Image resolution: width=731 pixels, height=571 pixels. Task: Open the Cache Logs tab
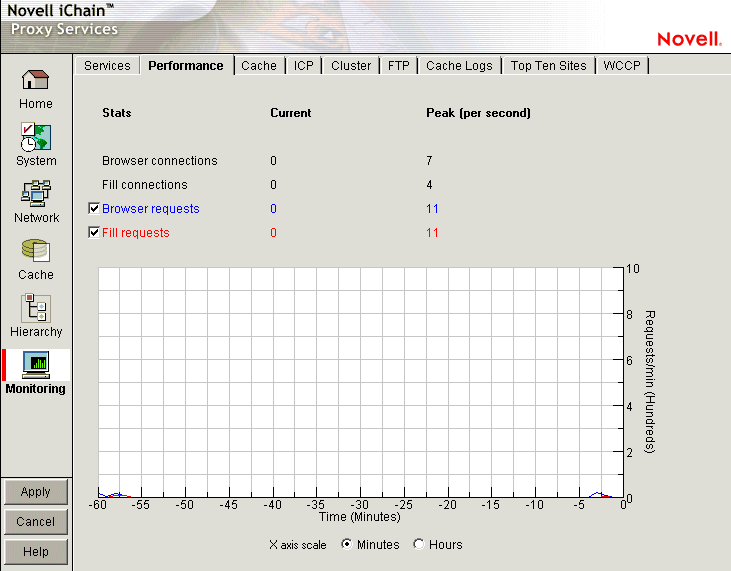click(459, 66)
